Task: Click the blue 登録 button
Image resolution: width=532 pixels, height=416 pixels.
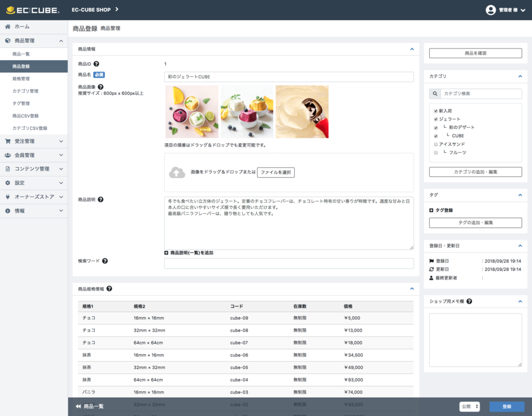Action: 507,406
